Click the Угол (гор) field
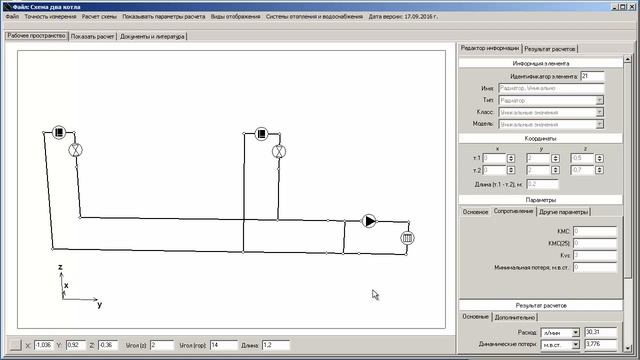 [x=224, y=345]
